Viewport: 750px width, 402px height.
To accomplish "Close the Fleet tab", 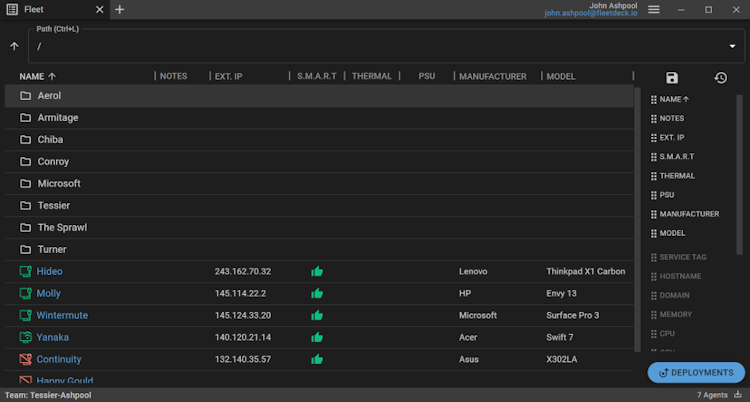I will click(99, 10).
